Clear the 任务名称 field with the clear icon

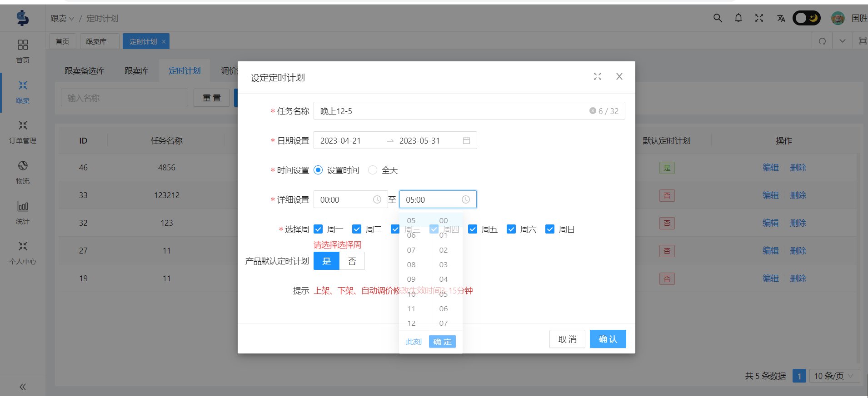pos(593,110)
